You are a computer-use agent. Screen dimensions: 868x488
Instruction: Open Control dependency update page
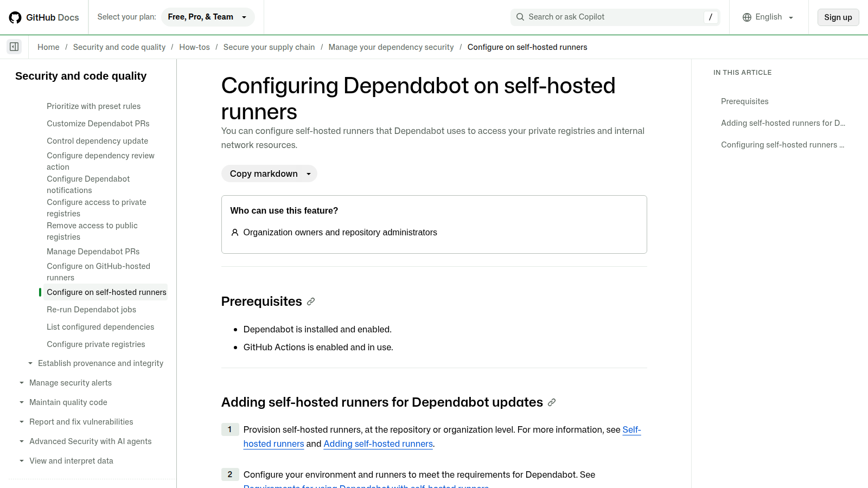click(98, 141)
